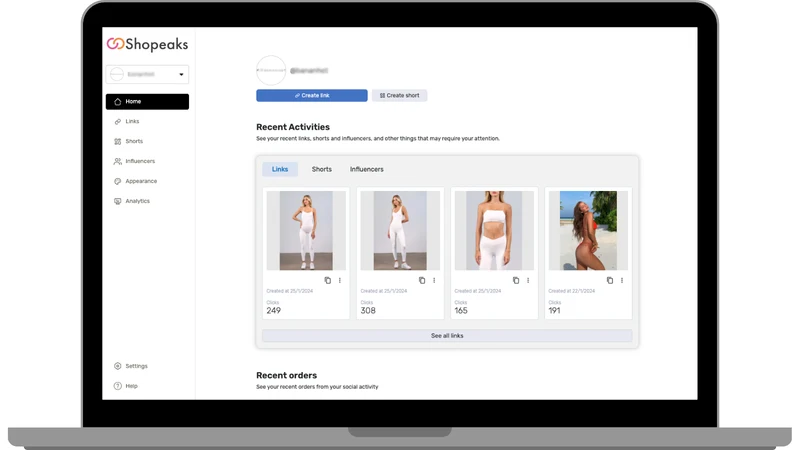The height and width of the screenshot is (450, 800).
Task: Click the Analytics chart icon
Action: pos(118,201)
